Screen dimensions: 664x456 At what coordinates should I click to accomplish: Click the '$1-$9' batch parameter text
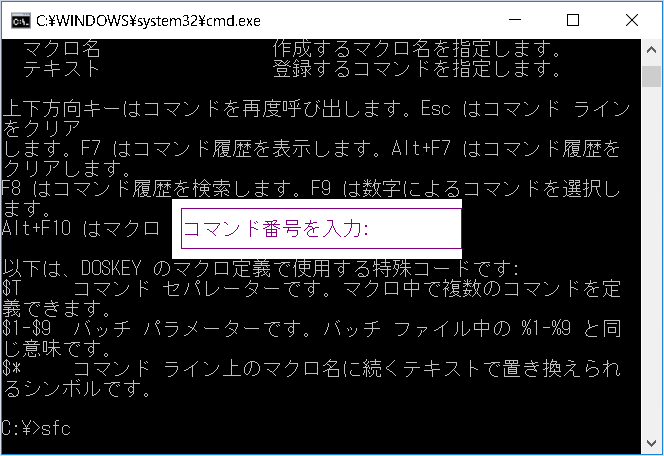point(26,329)
